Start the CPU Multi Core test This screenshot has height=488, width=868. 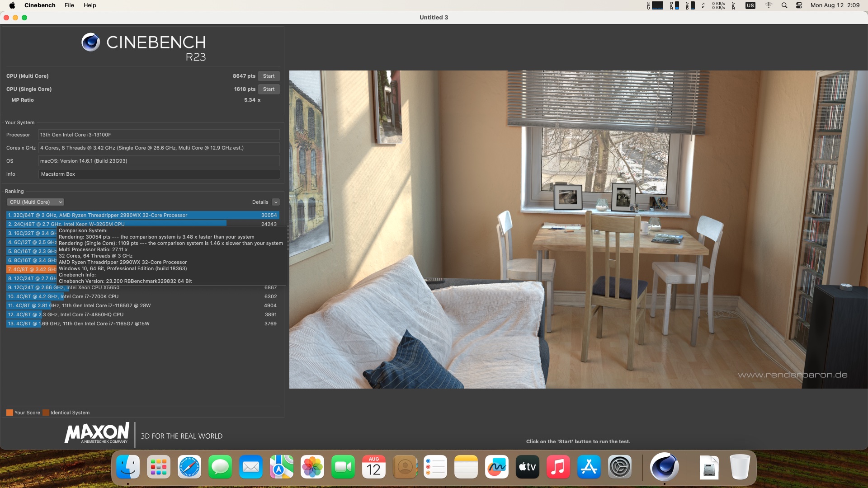269,76
